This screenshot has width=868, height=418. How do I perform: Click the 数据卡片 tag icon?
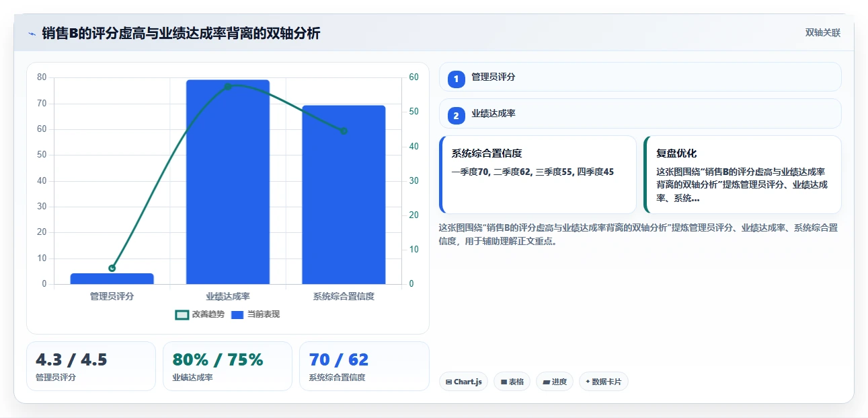(588, 382)
